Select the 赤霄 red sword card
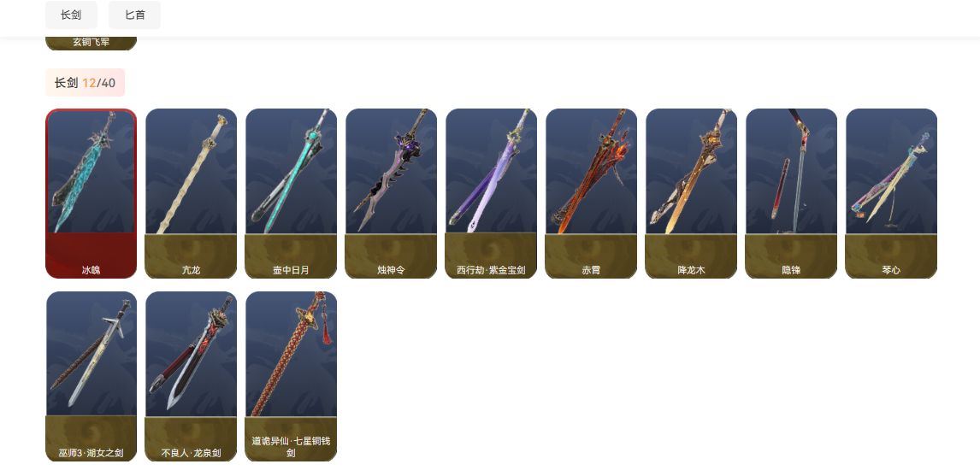 (591, 193)
